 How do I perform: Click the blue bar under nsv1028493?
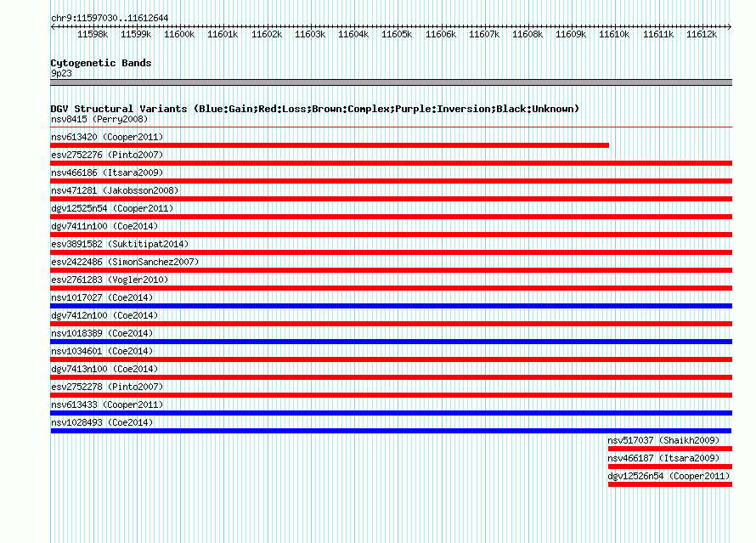(x=391, y=431)
